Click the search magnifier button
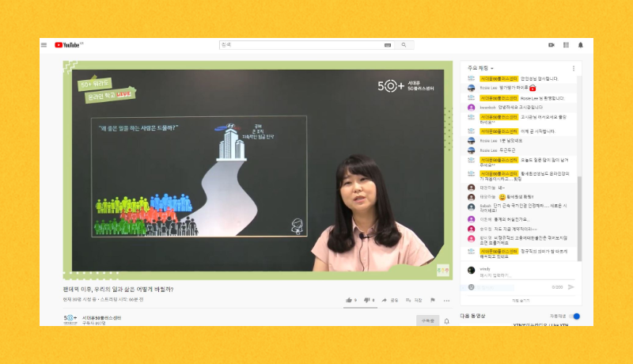This screenshot has width=633, height=364. (x=404, y=45)
